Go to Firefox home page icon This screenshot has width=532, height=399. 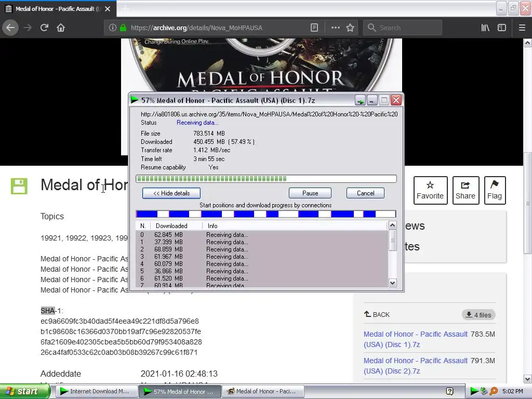click(61, 28)
